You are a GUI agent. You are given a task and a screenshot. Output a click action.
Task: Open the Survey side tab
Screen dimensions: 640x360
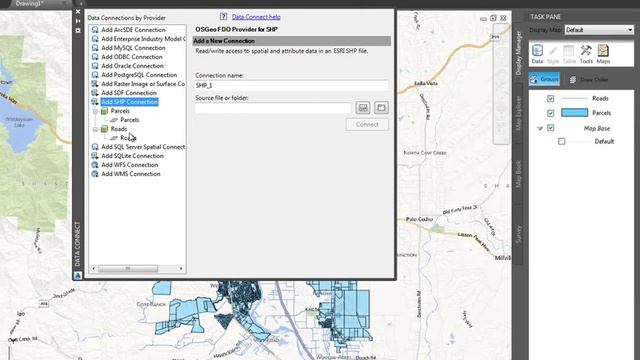coord(518,234)
